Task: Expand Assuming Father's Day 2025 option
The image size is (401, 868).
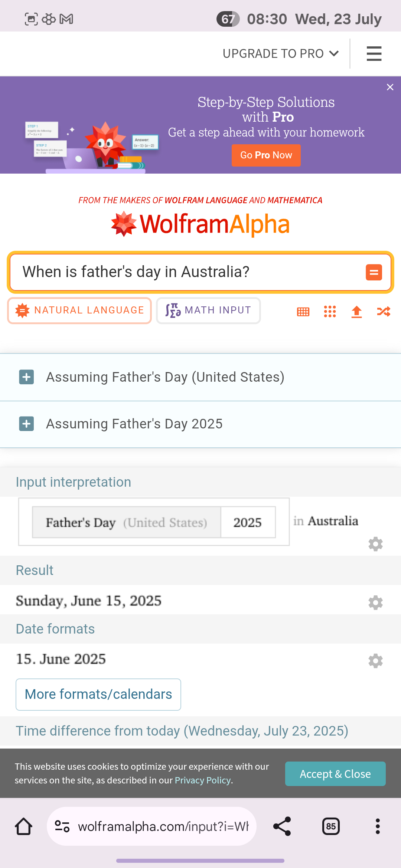Action: click(x=27, y=424)
